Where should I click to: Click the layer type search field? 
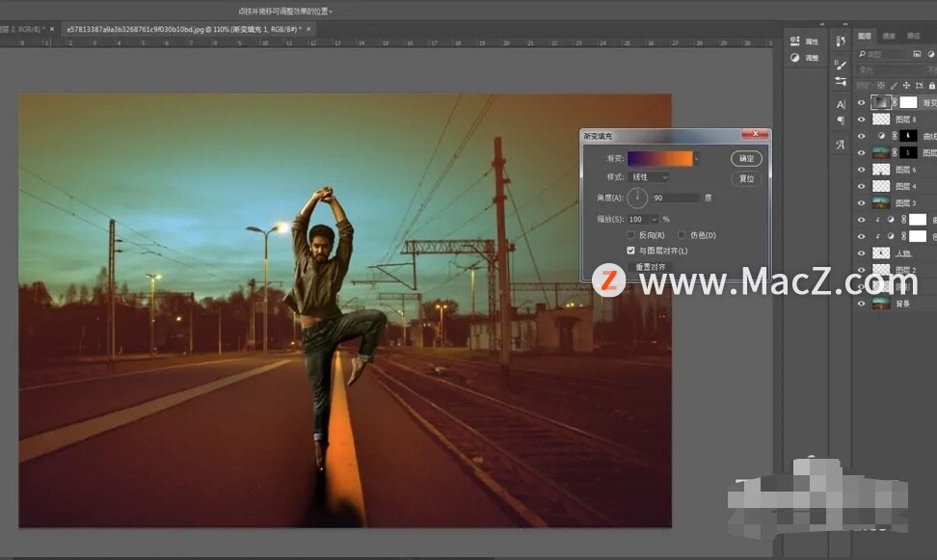click(887, 54)
